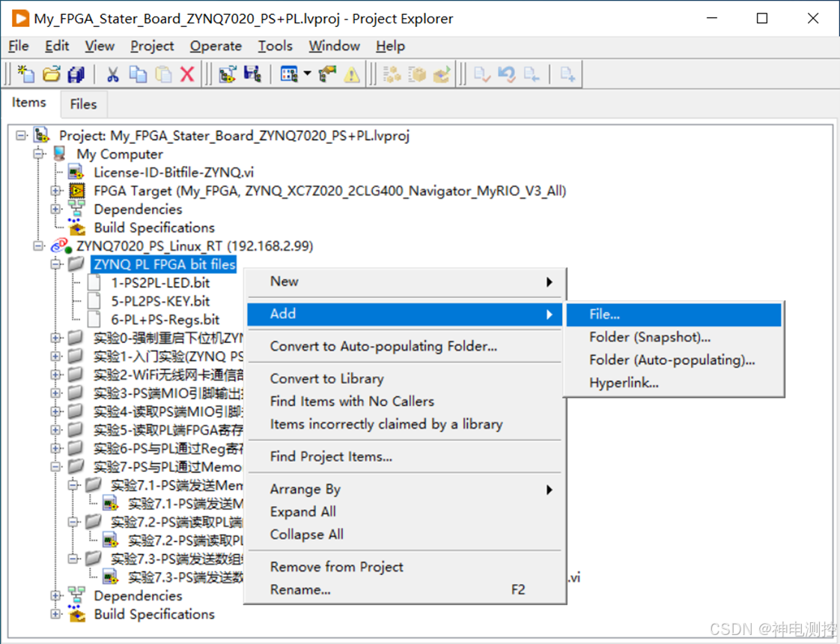The height and width of the screenshot is (644, 840).
Task: Collapse the Project root node
Action: [x=21, y=136]
